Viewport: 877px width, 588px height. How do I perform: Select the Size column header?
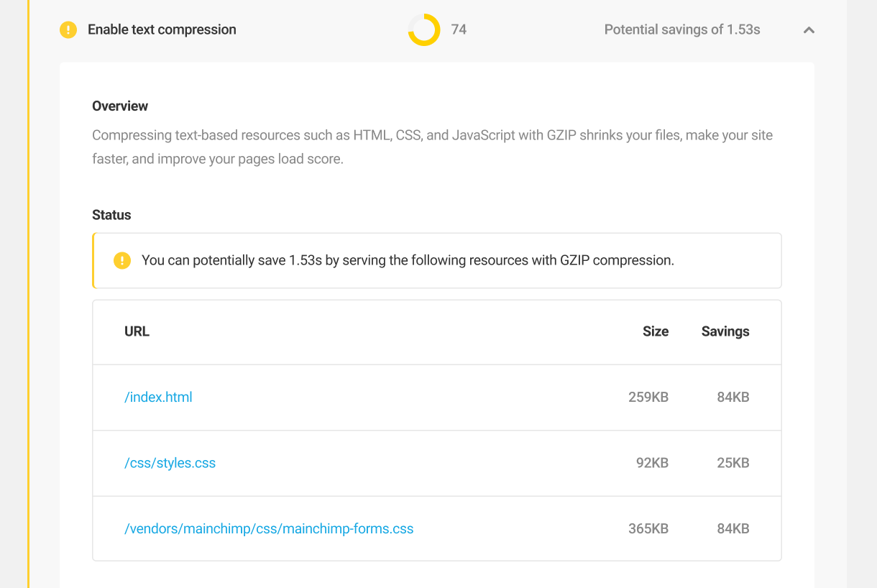pyautogui.click(x=656, y=331)
